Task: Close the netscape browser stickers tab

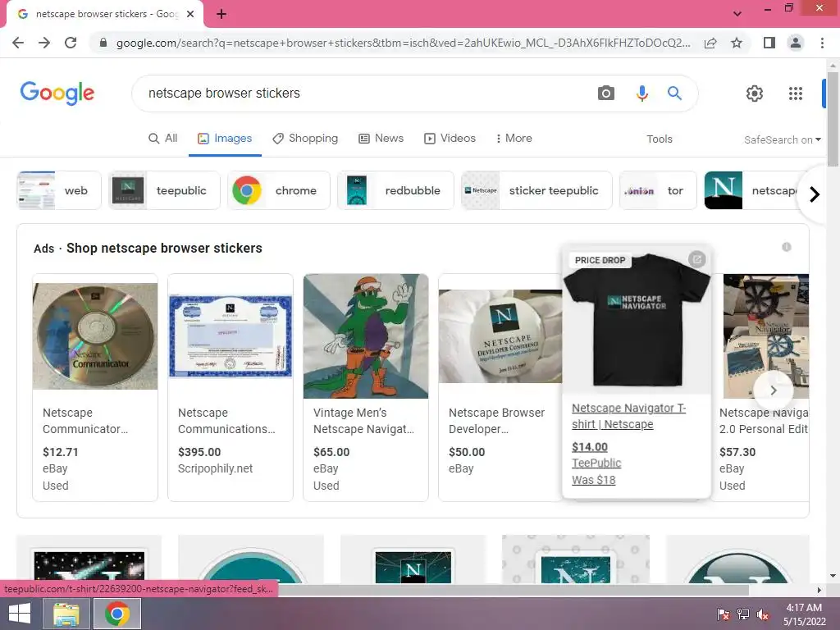Action: [190, 14]
